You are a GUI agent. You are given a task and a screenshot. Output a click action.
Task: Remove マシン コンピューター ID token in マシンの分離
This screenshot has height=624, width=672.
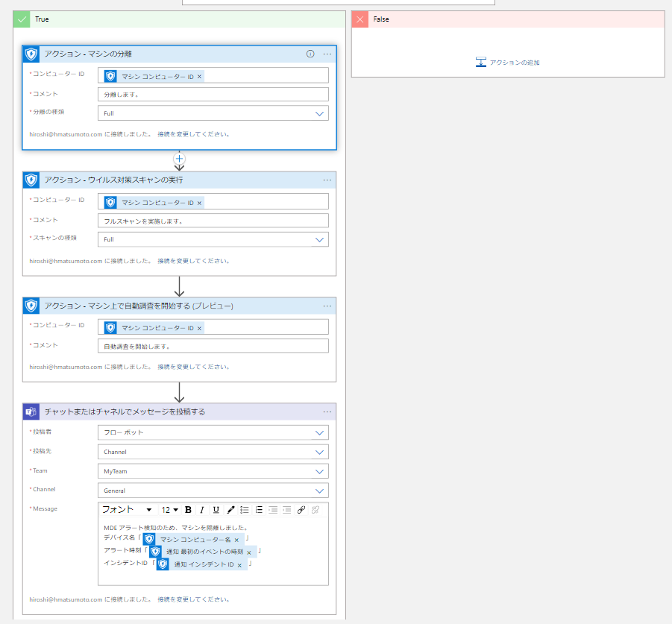pos(199,77)
